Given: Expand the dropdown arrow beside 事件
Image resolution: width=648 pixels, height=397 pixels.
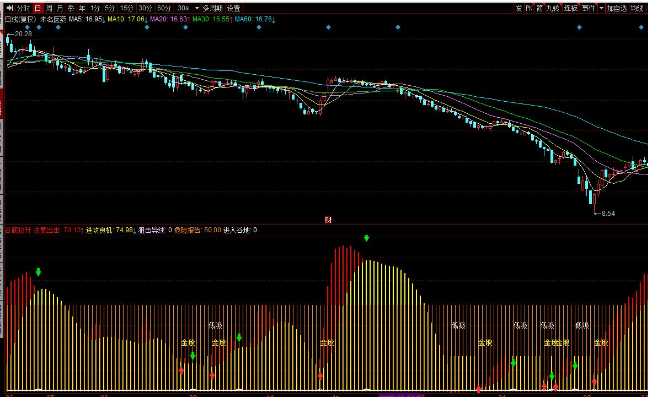Looking at the screenshot, I should pyautogui.click(x=601, y=8).
